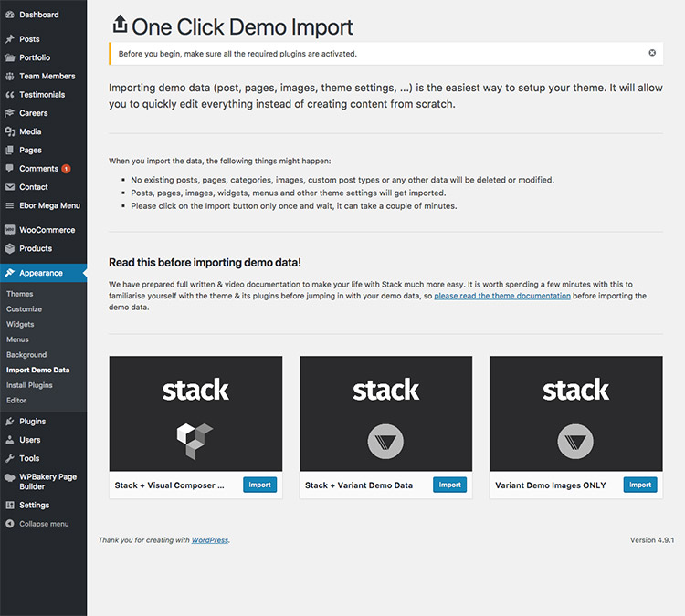
Task: Open the Install Plugins submenu item
Action: point(29,385)
